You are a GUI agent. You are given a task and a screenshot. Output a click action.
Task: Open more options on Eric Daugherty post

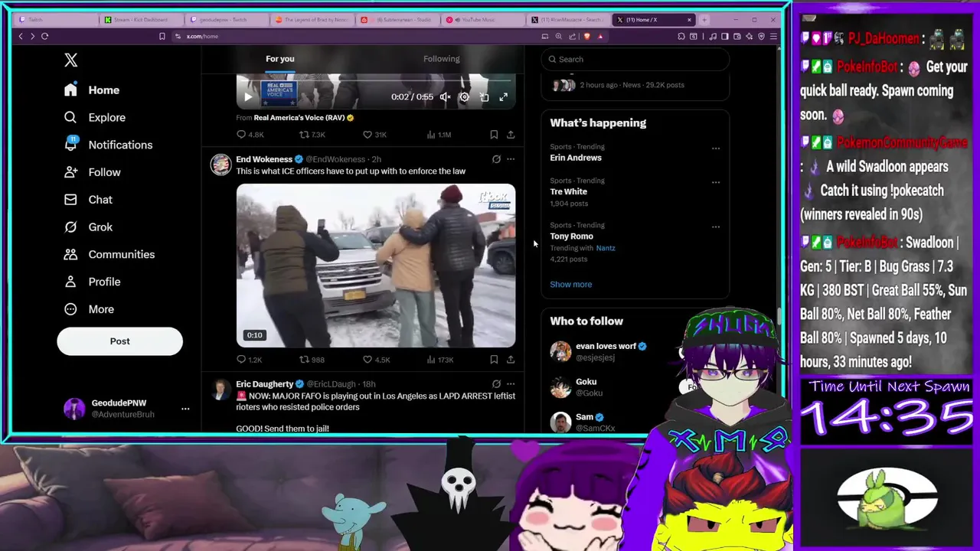click(x=511, y=384)
